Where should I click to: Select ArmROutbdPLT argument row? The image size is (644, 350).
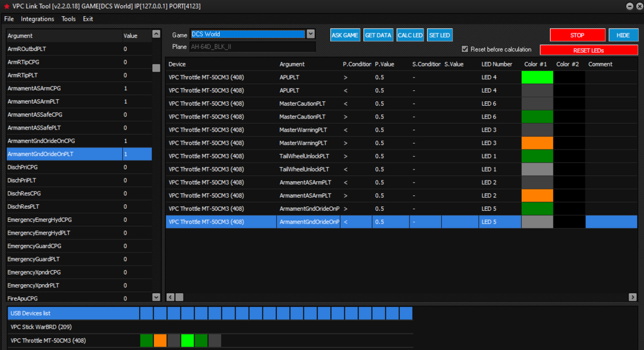pyautogui.click(x=79, y=49)
